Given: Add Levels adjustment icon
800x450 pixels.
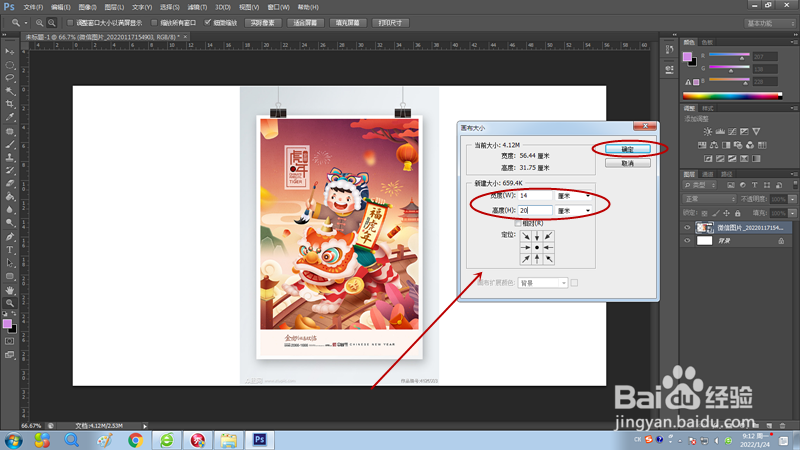Looking at the screenshot, I should [720, 132].
